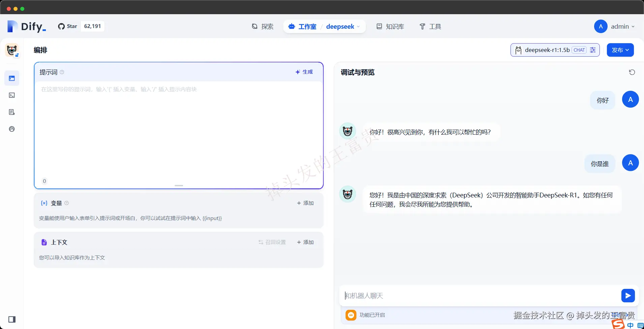This screenshot has height=329, width=644.
Task: Send the chat message with the arrow button
Action: 628,296
